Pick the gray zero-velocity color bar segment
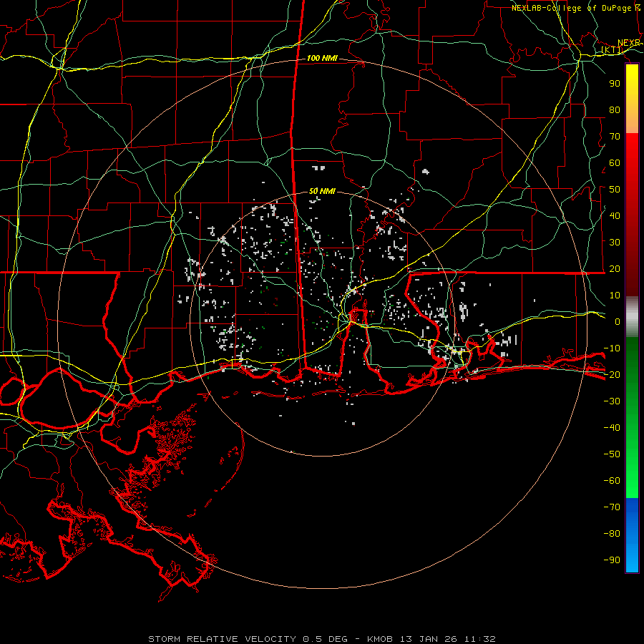 point(632,317)
